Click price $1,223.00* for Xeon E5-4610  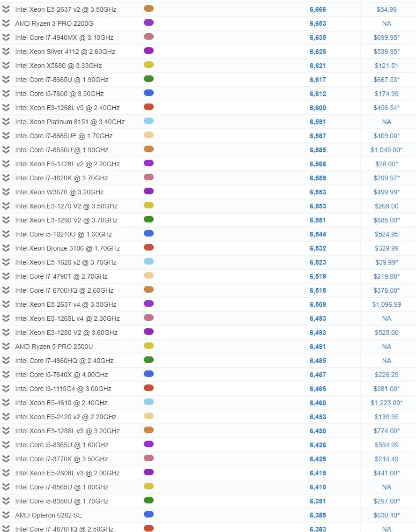(386, 403)
